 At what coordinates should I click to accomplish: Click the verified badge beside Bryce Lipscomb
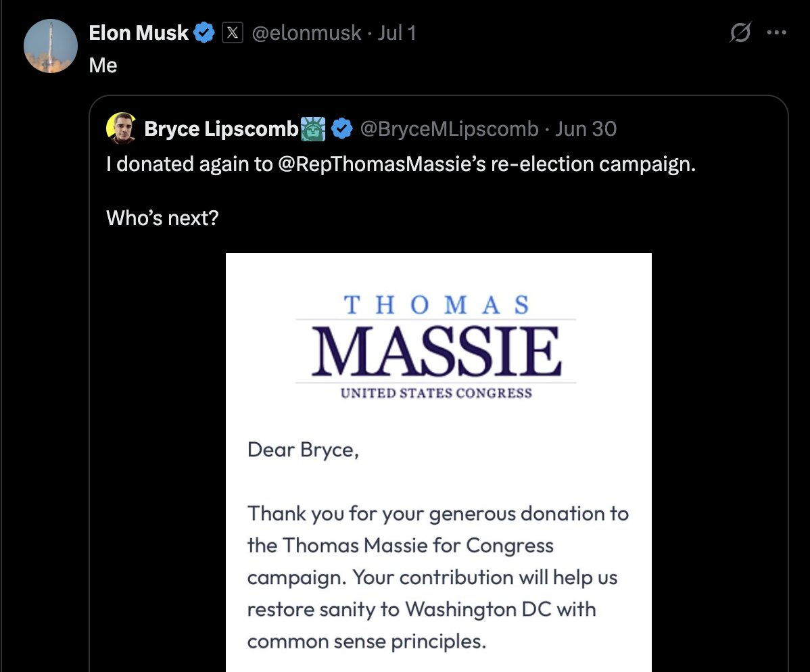click(343, 128)
